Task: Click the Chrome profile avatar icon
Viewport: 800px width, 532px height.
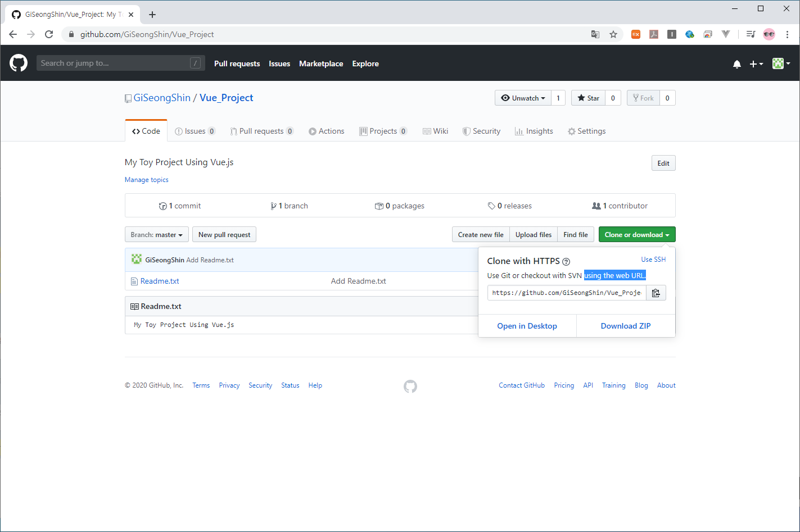Action: click(x=769, y=34)
